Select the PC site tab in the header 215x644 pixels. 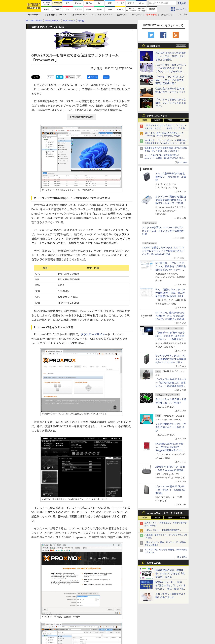(x=68, y=3)
